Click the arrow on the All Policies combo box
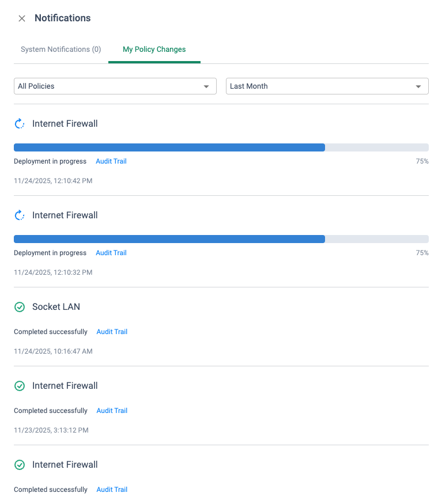438x504 pixels. point(206,86)
